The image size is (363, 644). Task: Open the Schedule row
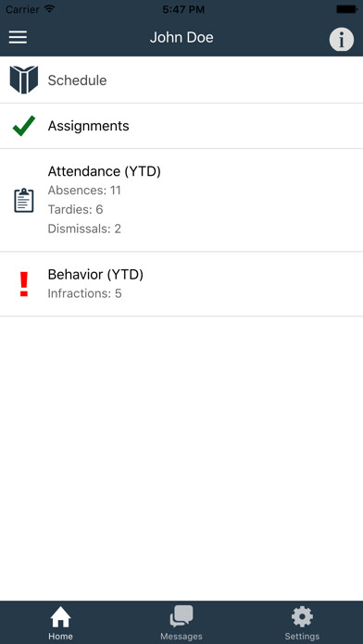click(181, 80)
